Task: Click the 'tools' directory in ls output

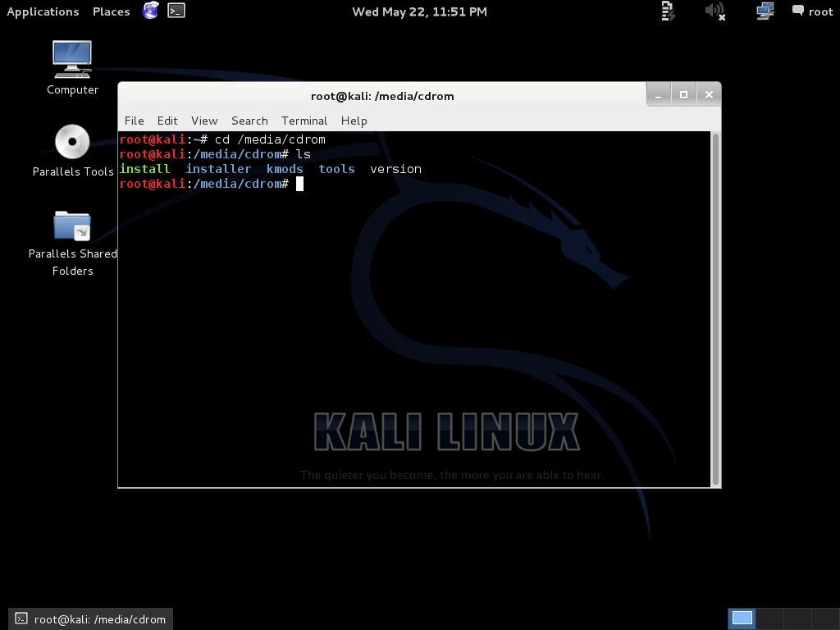Action: click(336, 169)
